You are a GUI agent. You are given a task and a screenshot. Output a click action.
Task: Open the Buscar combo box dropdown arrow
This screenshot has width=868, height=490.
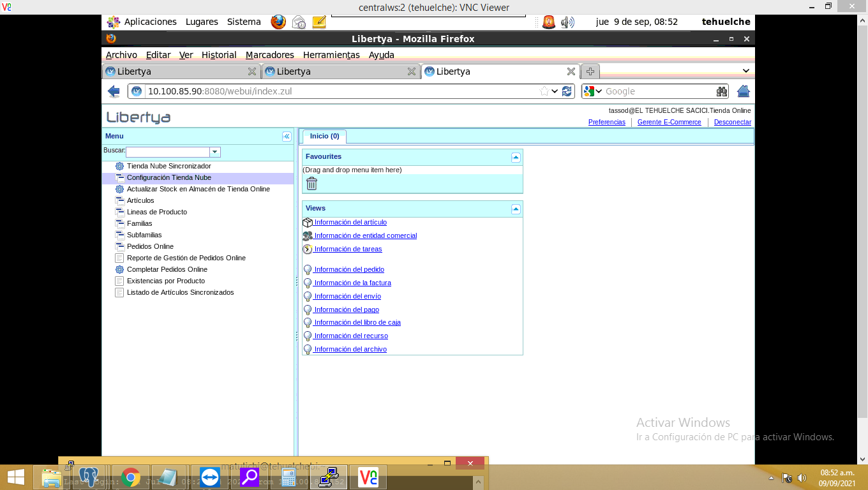tap(215, 152)
